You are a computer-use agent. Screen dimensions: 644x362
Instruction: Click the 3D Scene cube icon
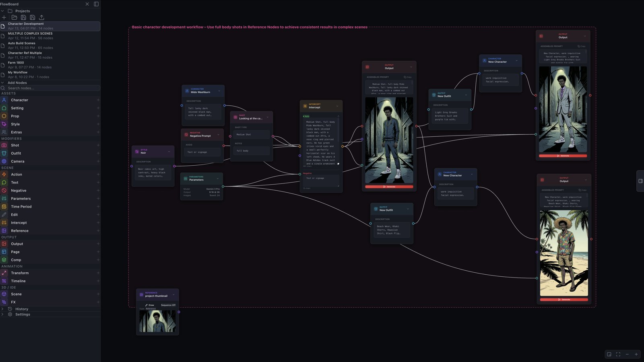(4, 294)
